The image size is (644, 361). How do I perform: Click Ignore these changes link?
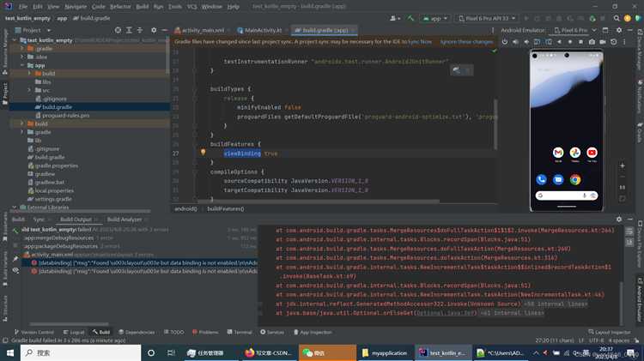tap(466, 42)
